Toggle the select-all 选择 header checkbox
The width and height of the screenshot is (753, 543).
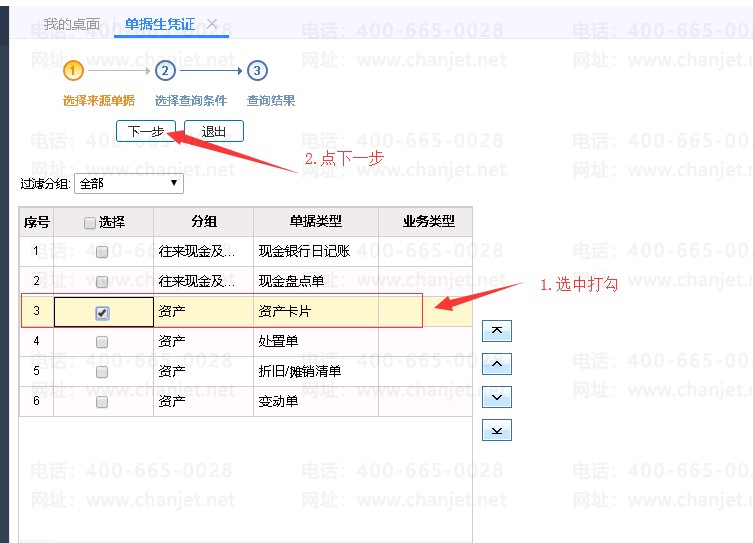[90, 222]
